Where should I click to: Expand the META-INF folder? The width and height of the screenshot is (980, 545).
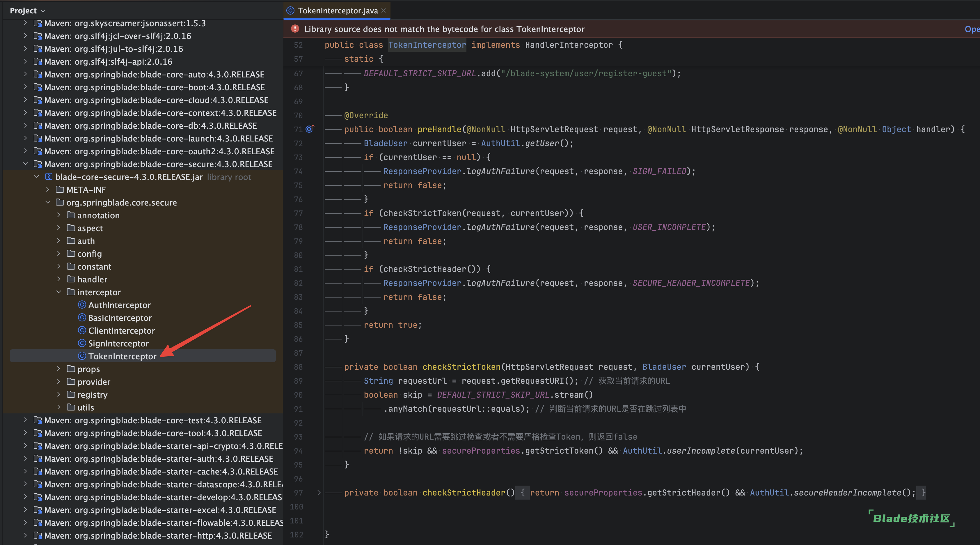pyautogui.click(x=47, y=190)
